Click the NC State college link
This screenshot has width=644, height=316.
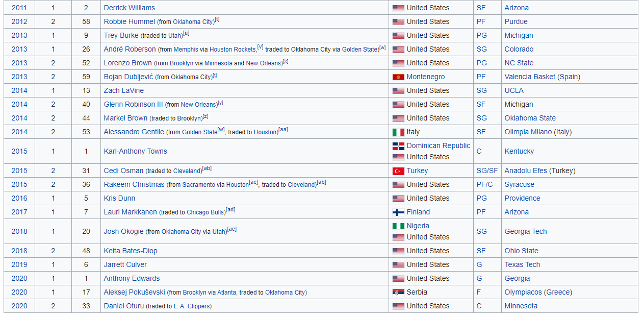click(x=519, y=63)
